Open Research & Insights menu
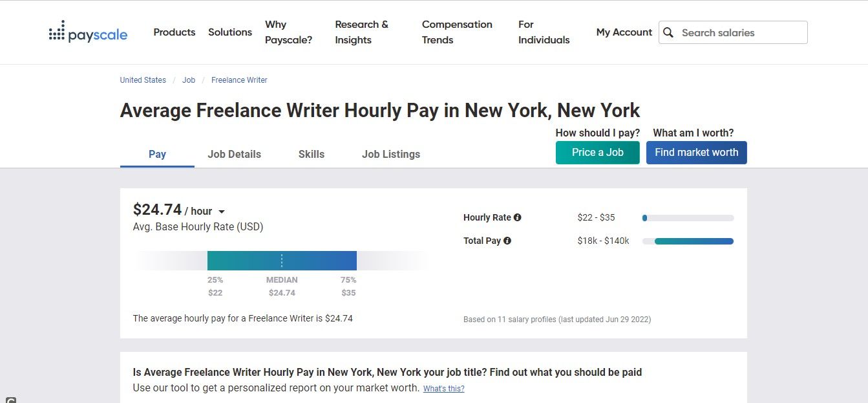Screen dimensions: 868x403 pyautogui.click(x=362, y=32)
